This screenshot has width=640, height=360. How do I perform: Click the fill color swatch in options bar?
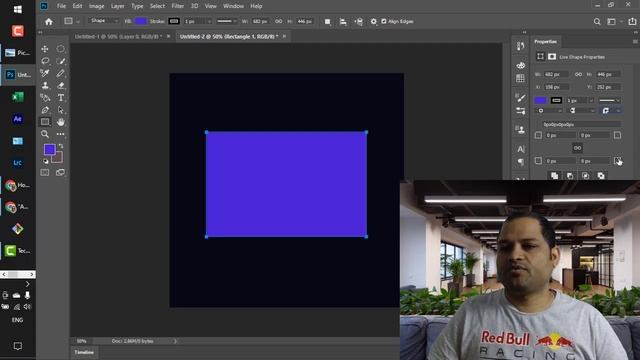tap(140, 21)
